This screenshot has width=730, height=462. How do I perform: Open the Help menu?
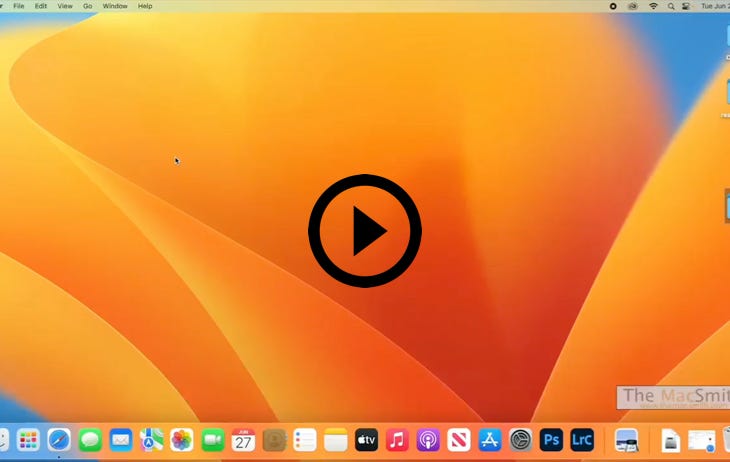(x=145, y=6)
